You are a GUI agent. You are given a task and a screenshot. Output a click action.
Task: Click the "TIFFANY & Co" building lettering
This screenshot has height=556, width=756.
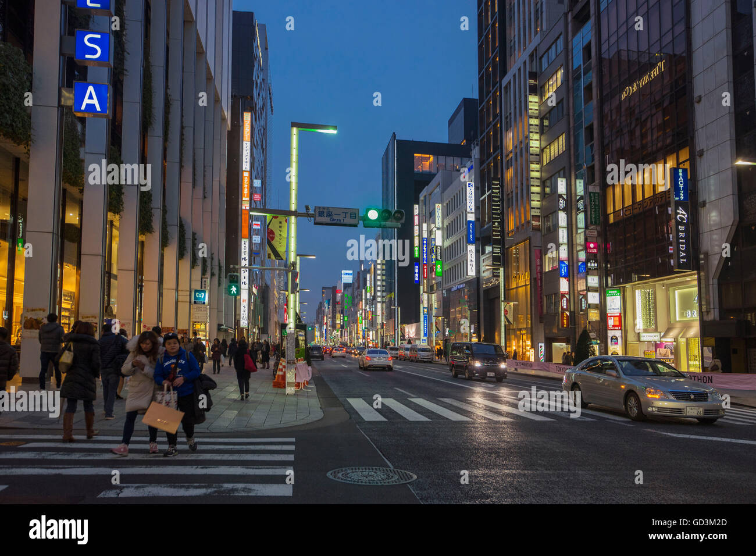pos(643,80)
